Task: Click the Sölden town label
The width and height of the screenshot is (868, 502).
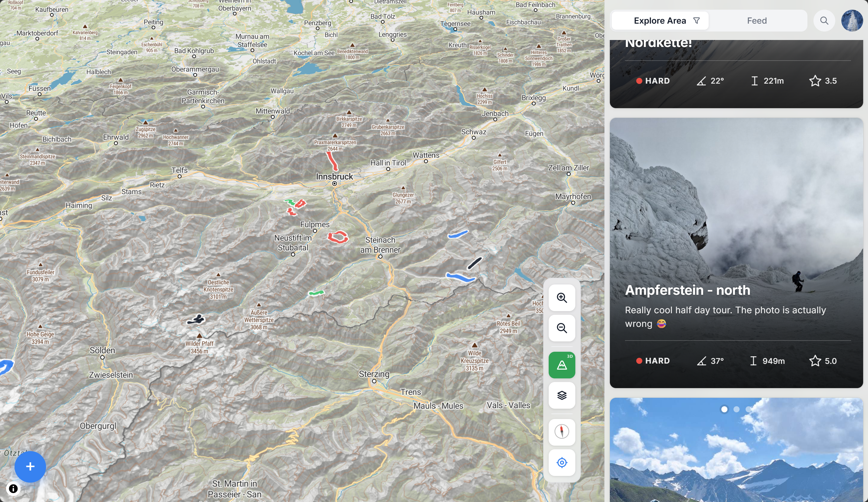Action: tap(102, 351)
